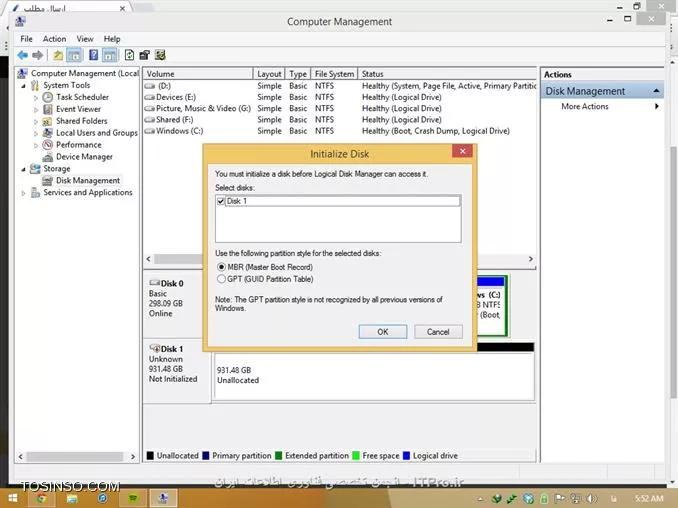Click the Back arrow in the toolbar
Screen dimensions: 678x508
pos(22,55)
